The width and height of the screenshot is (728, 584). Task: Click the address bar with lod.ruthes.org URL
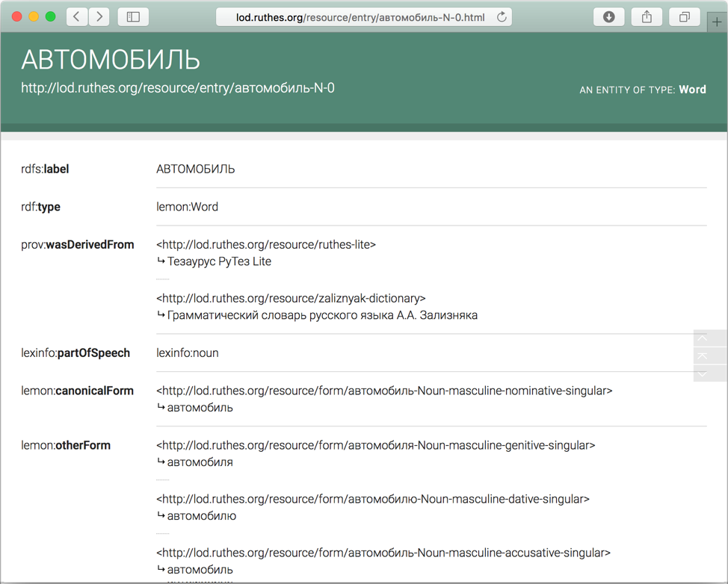coord(363,17)
